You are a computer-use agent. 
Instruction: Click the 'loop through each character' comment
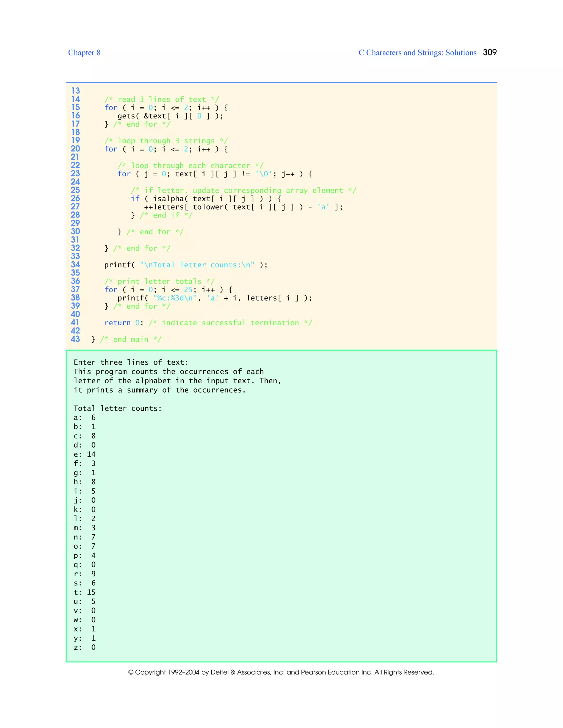[x=190, y=166]
